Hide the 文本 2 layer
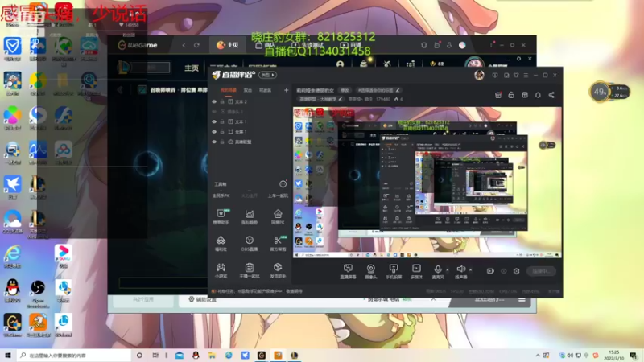The width and height of the screenshot is (644, 362). click(x=214, y=101)
